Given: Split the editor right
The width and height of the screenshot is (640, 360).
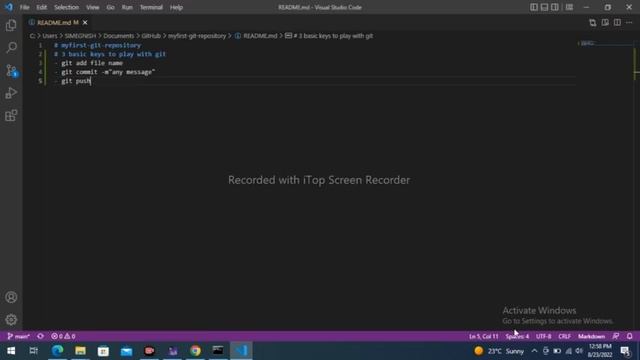Looking at the screenshot, I should pyautogui.click(x=617, y=23).
